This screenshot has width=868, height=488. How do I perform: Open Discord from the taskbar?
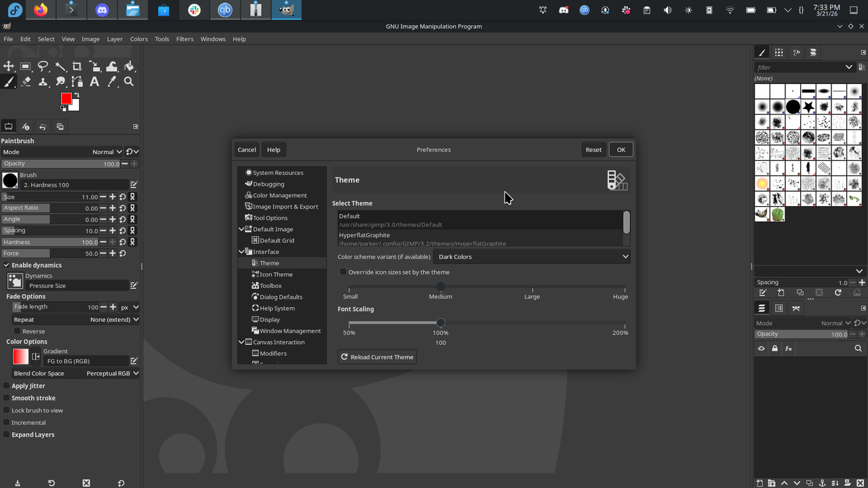tap(102, 10)
